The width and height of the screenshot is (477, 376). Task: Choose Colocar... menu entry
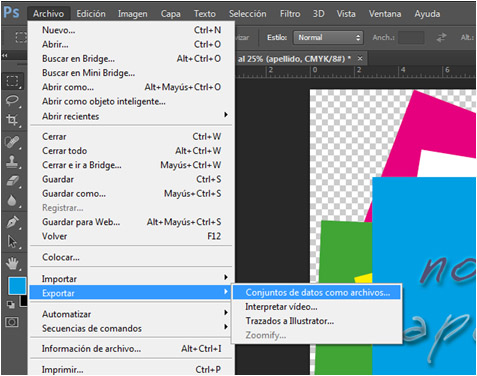click(131, 257)
